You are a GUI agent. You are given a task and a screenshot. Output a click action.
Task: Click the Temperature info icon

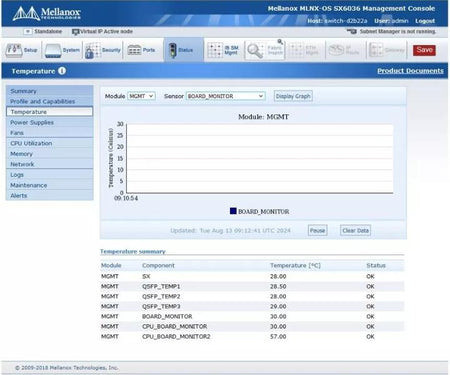62,71
